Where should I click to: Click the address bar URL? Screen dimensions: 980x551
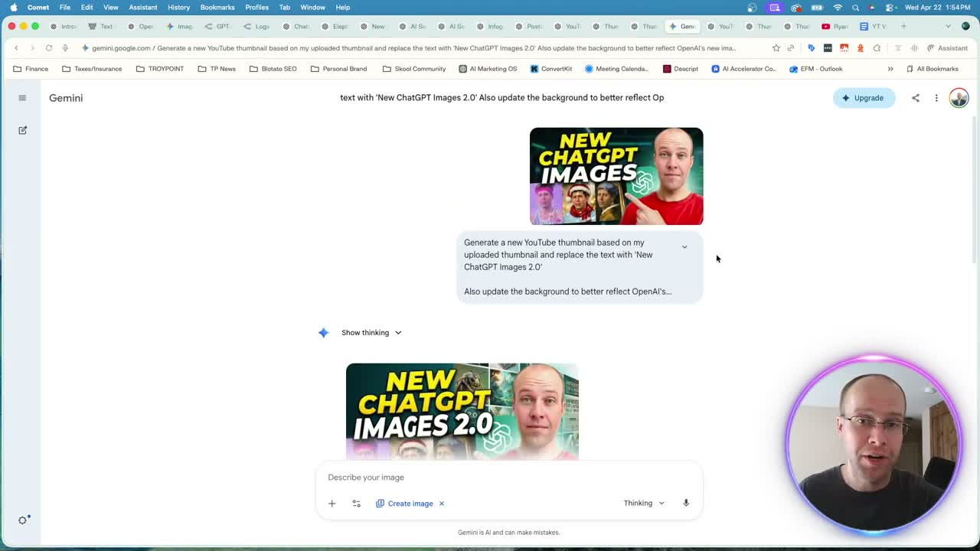pyautogui.click(x=413, y=47)
